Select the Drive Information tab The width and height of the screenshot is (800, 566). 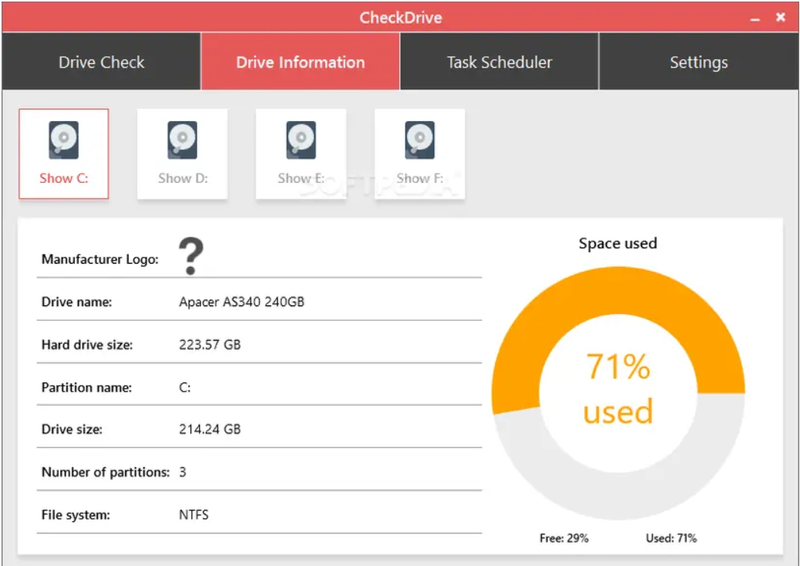point(300,62)
